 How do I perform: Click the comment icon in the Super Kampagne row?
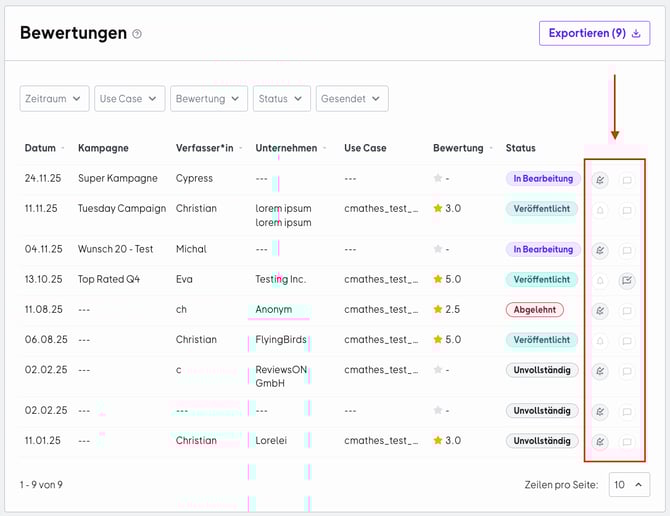point(627,180)
